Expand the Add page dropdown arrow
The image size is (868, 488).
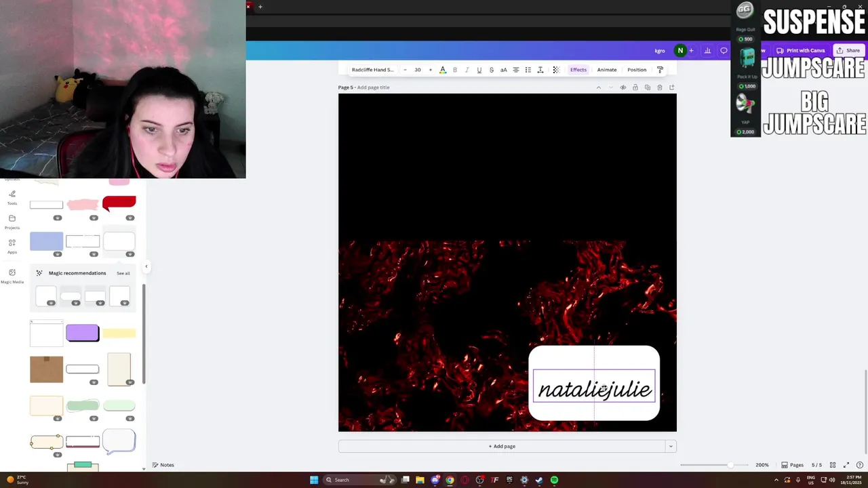[671, 446]
